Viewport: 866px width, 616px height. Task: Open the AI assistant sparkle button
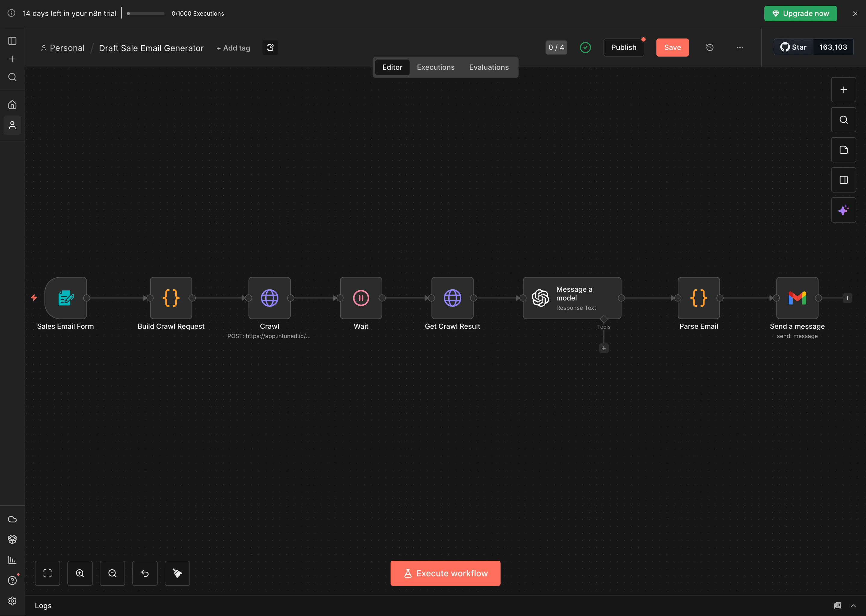coord(844,210)
